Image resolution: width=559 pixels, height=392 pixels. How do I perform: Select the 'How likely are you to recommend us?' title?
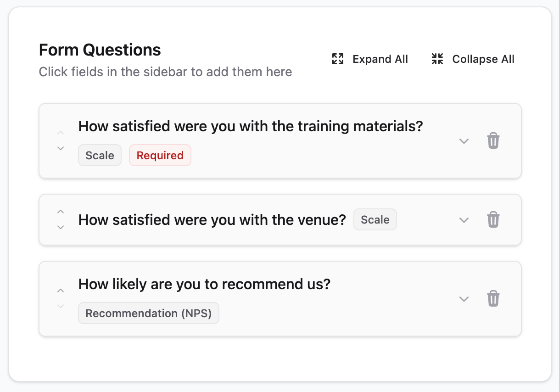tap(204, 284)
